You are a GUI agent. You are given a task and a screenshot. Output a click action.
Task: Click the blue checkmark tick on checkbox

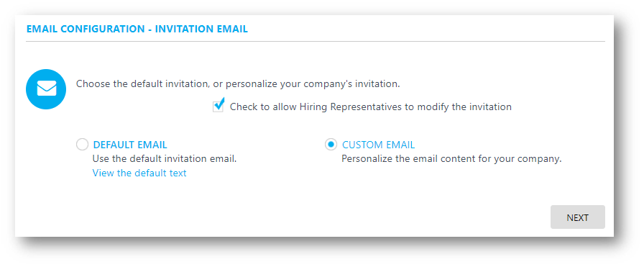(x=220, y=103)
